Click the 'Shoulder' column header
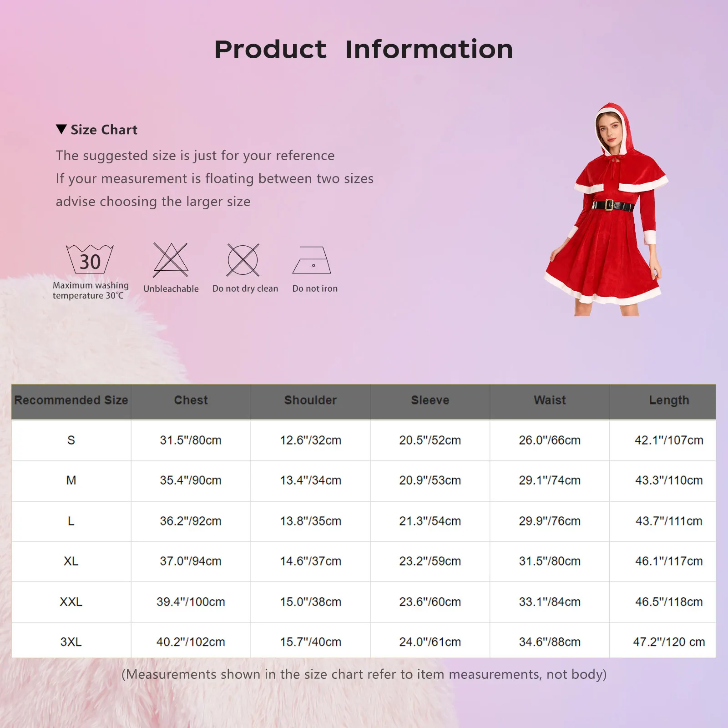728x728 pixels. [x=310, y=400]
